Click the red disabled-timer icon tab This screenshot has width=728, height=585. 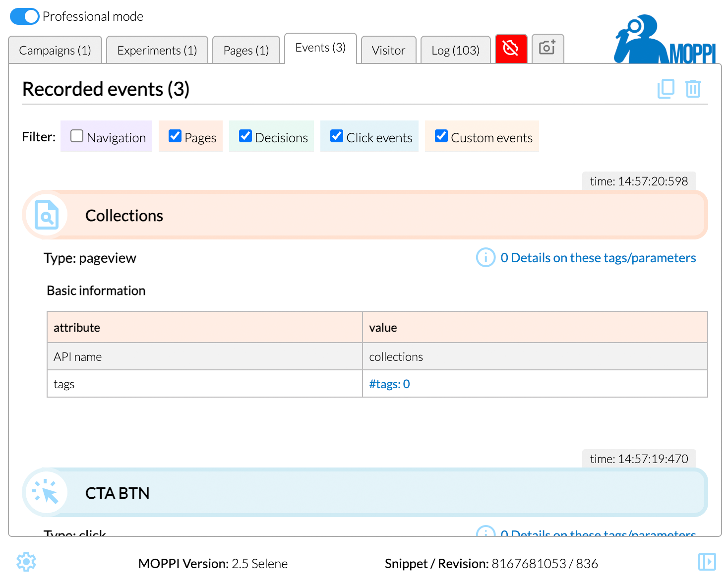pos(510,49)
